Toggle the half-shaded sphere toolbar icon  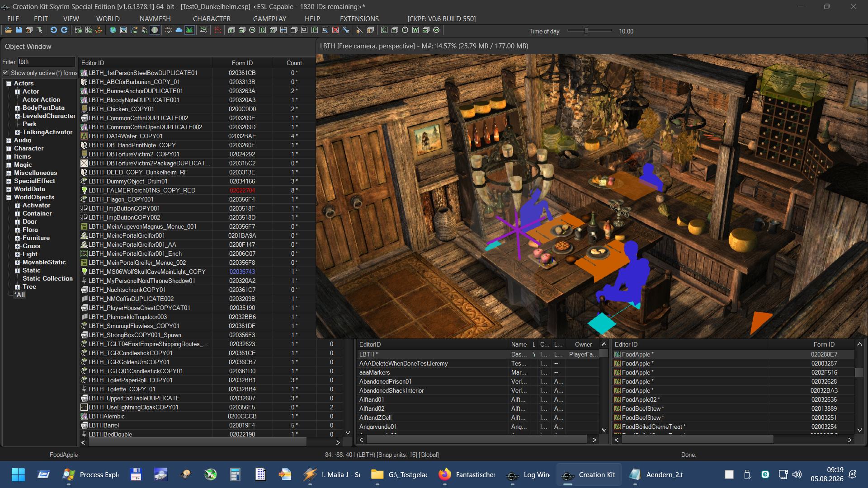(x=155, y=30)
